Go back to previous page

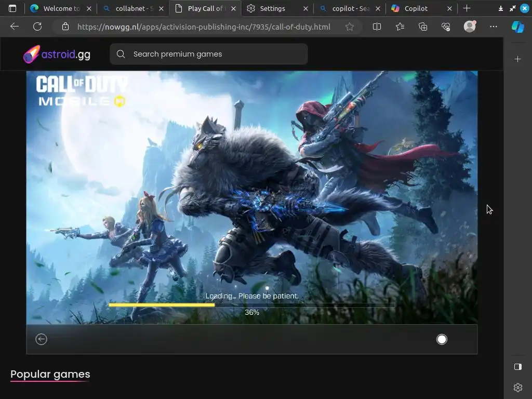coord(15,26)
